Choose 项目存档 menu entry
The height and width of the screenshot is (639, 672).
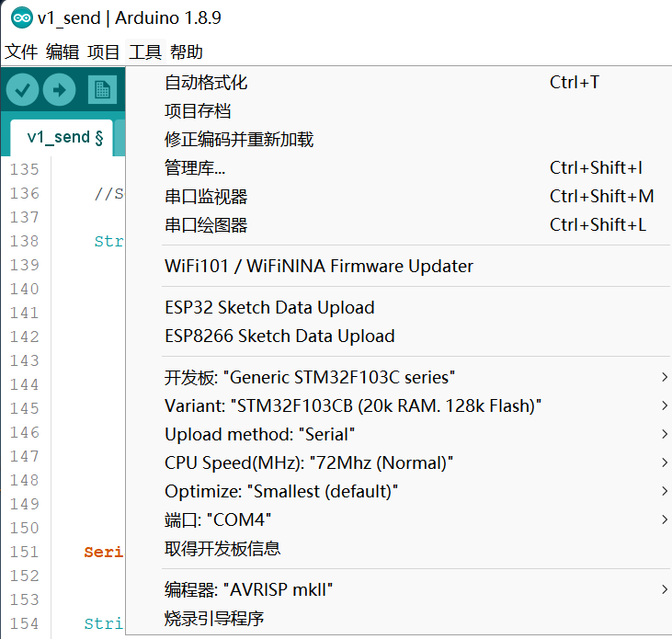pos(398,111)
